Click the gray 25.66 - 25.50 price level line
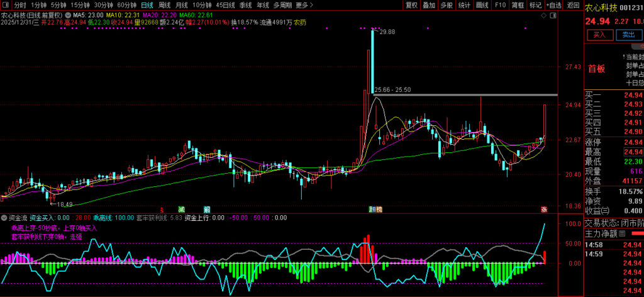644x297 pixels. pos(465,94)
